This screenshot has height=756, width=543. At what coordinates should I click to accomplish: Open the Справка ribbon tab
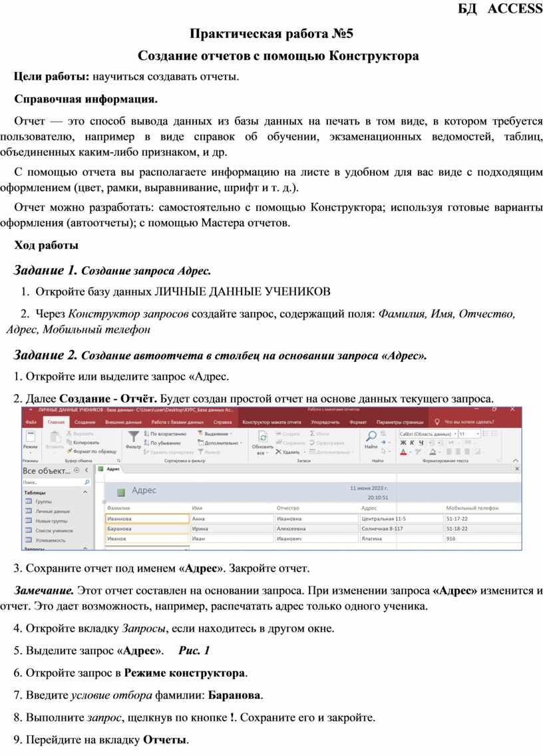[x=222, y=422]
